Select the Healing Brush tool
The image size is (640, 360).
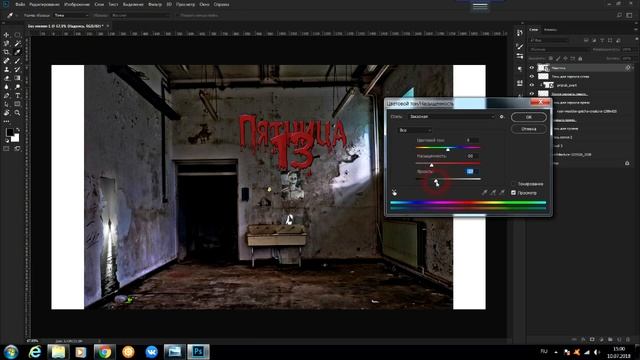(x=7, y=60)
